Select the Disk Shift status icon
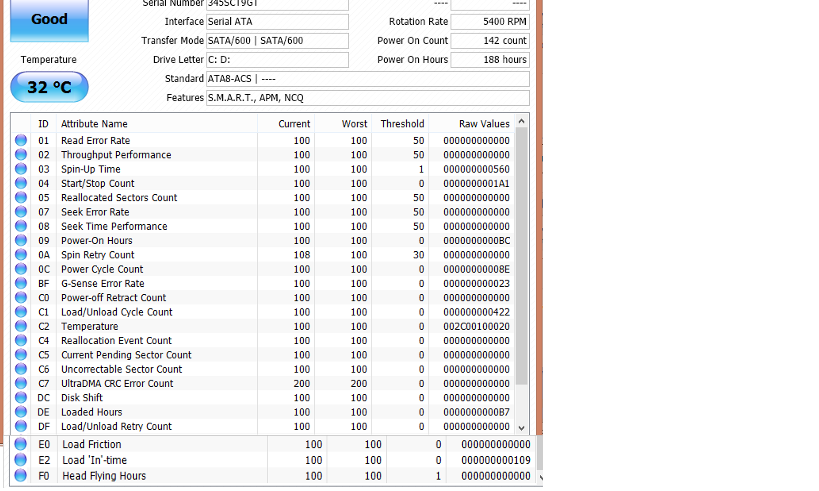 coord(21,397)
